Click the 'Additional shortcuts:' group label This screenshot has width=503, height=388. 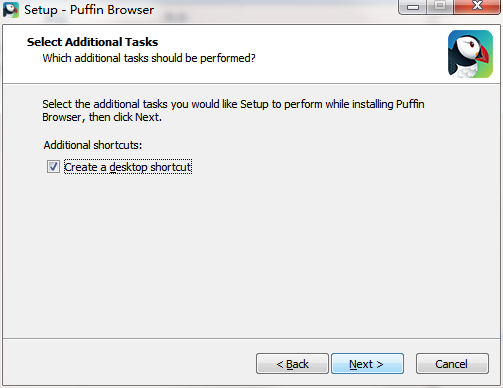[x=93, y=145]
